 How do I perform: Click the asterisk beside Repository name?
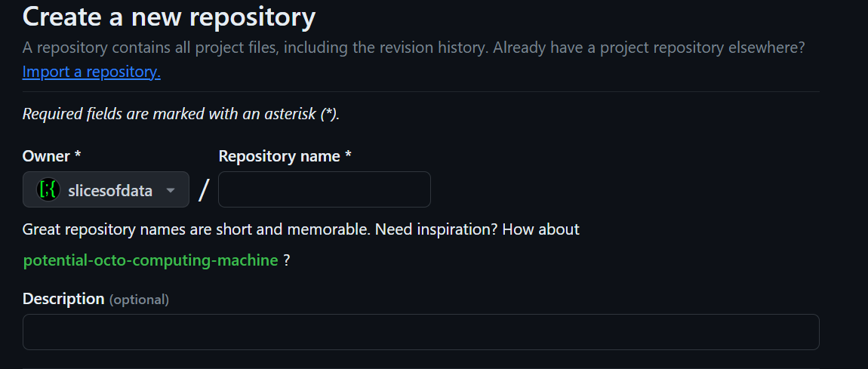(x=348, y=155)
